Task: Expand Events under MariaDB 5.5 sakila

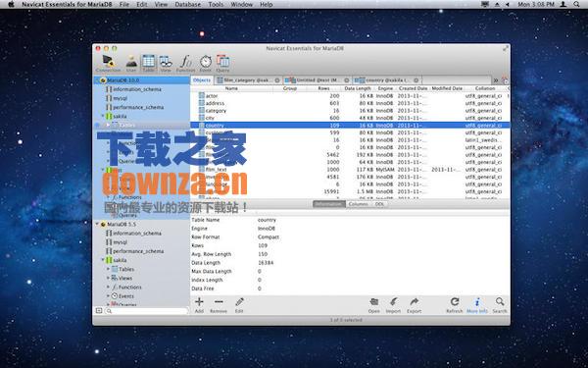Action: [x=108, y=296]
